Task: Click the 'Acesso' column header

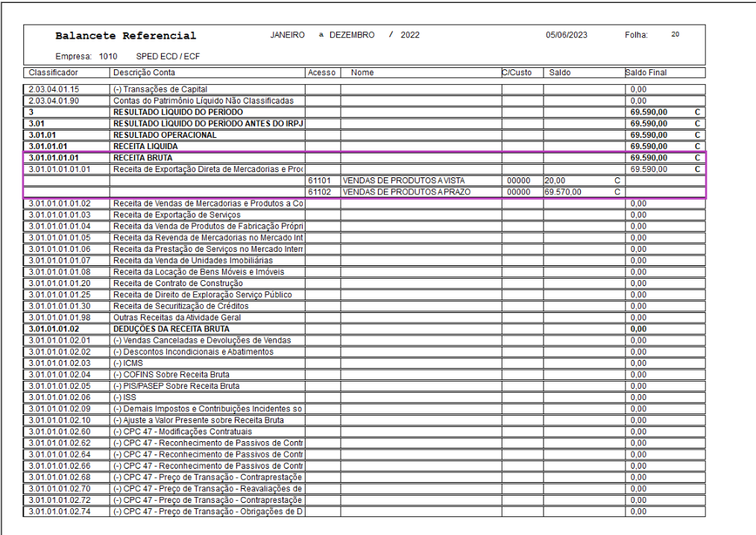Action: click(321, 73)
